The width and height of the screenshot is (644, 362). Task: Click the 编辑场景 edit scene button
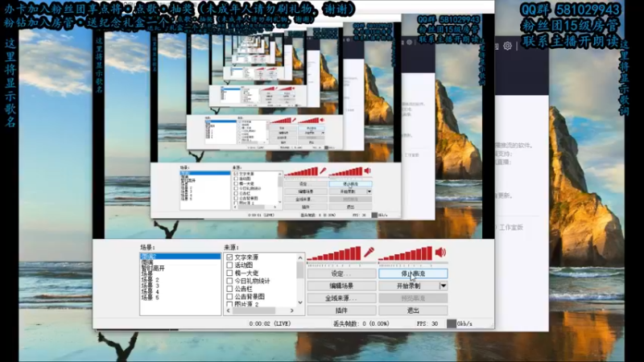tap(341, 286)
